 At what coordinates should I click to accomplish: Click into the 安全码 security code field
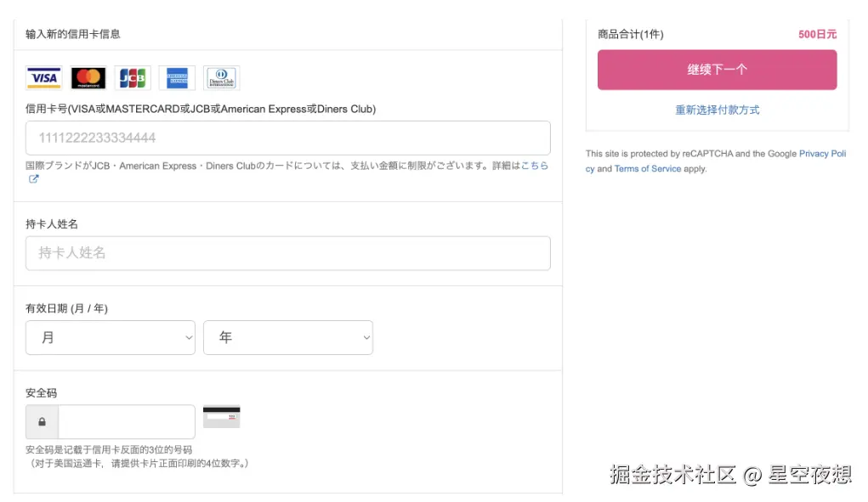pyautogui.click(x=127, y=422)
